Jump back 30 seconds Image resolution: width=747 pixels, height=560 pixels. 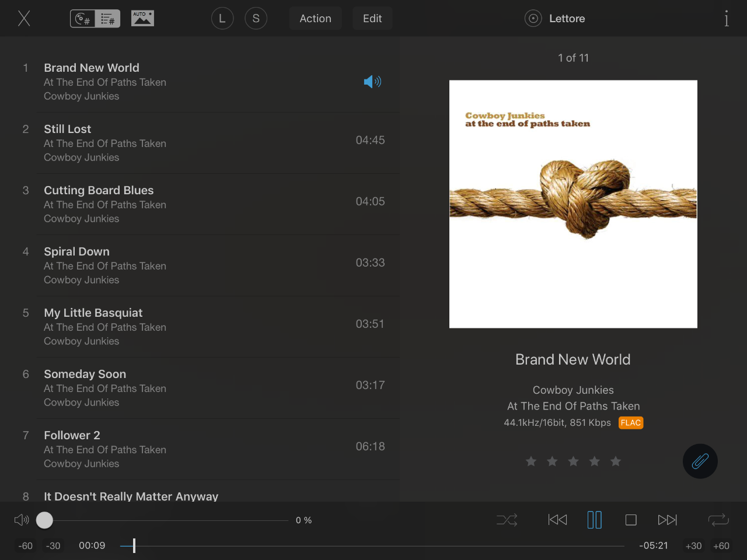[53, 546]
